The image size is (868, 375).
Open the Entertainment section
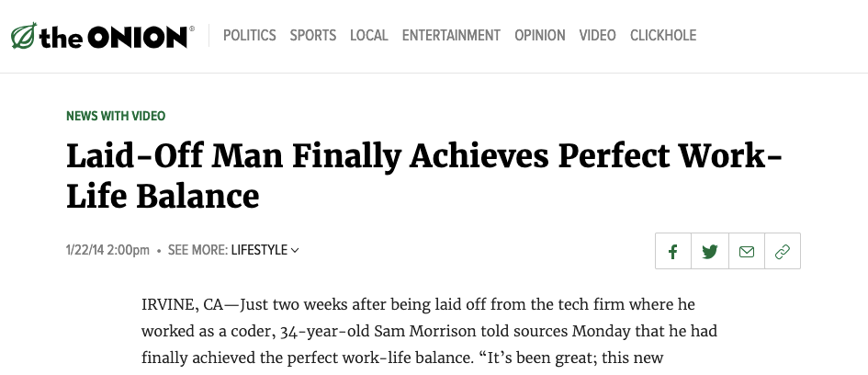point(451,36)
